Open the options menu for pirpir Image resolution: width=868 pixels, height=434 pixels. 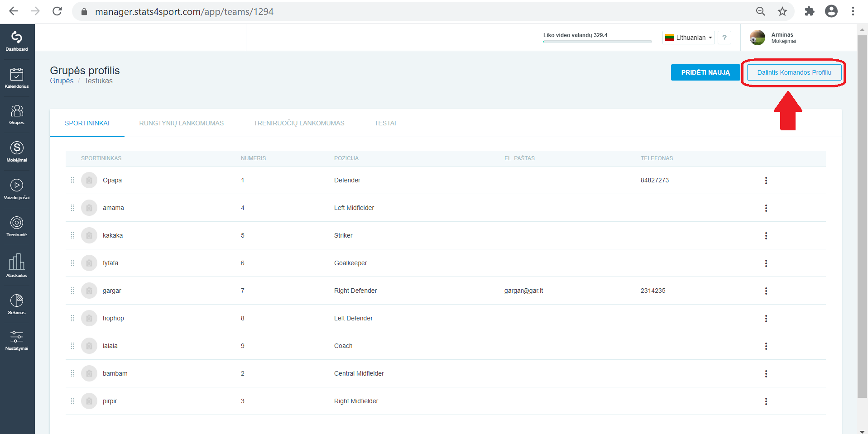pyautogui.click(x=766, y=401)
